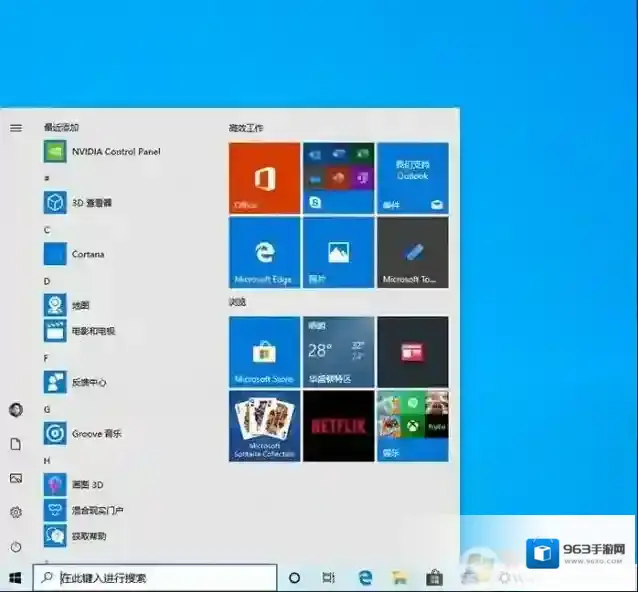Open the Microsoft To Do tile
This screenshot has width=638, height=592.
(413, 253)
